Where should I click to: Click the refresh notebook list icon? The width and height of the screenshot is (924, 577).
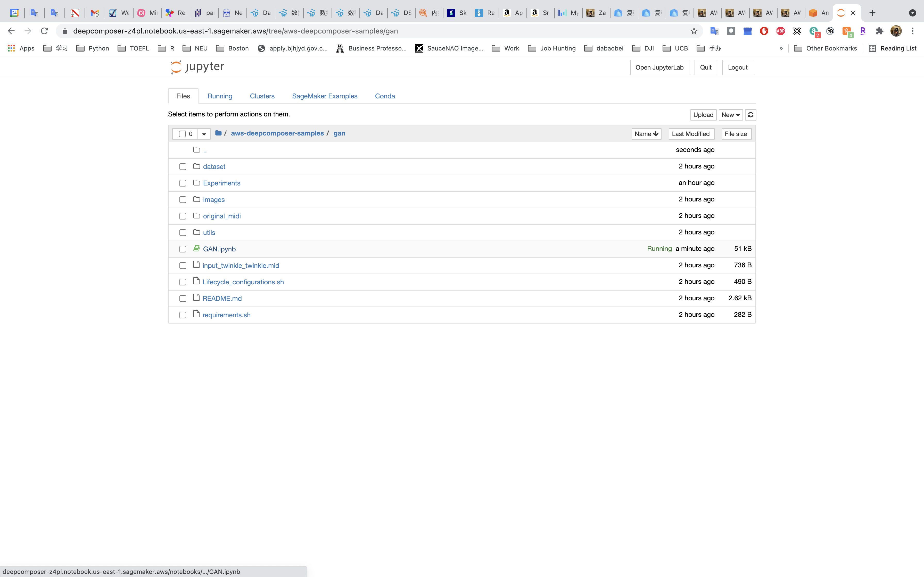(x=750, y=115)
